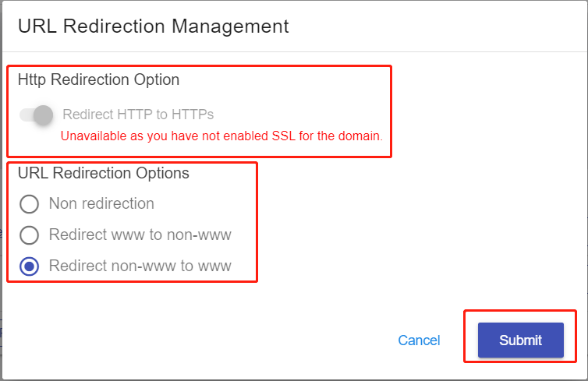Image resolution: width=588 pixels, height=381 pixels.
Task: Click the filled dot of the selected radio
Action: [x=29, y=266]
